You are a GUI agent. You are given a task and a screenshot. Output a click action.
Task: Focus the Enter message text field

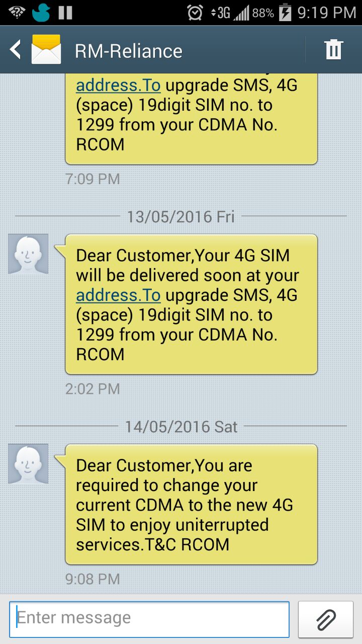click(x=149, y=619)
